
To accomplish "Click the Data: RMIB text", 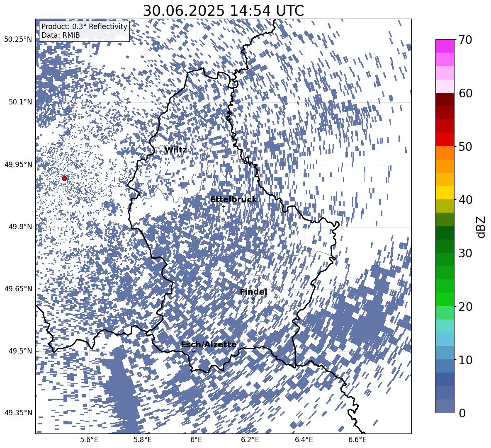I will 61,35.
